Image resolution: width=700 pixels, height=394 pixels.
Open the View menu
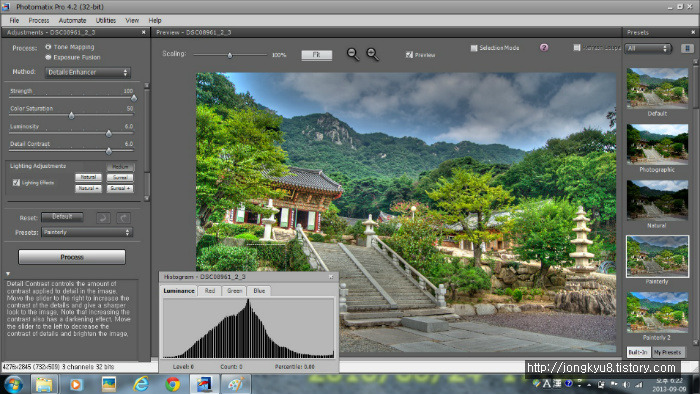(x=132, y=21)
